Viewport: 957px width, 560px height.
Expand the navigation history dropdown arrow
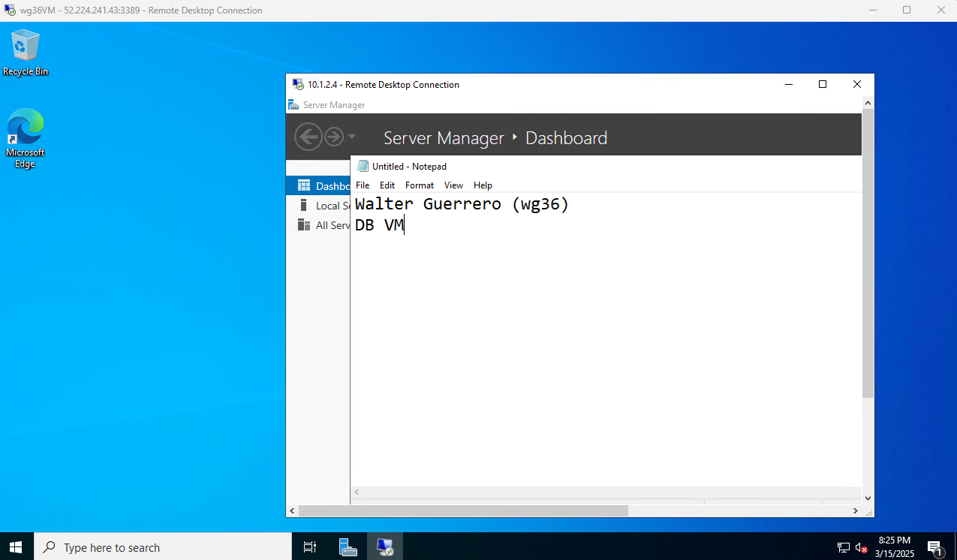click(x=352, y=137)
